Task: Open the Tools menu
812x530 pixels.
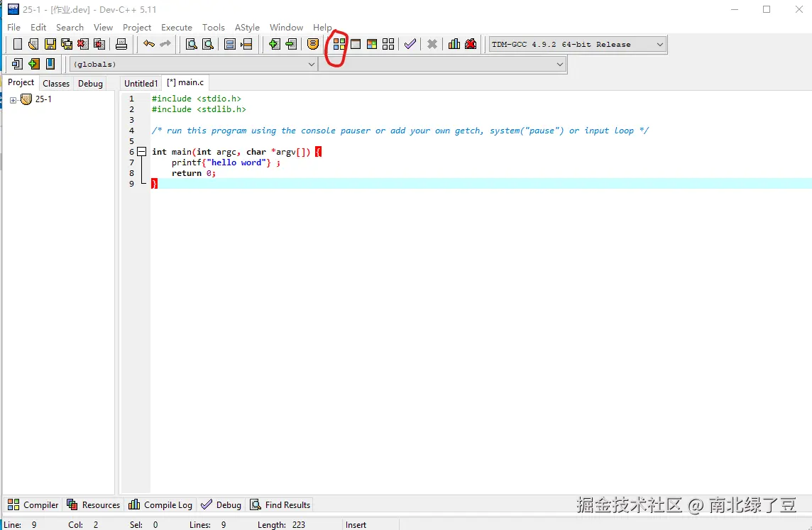Action: tap(214, 28)
